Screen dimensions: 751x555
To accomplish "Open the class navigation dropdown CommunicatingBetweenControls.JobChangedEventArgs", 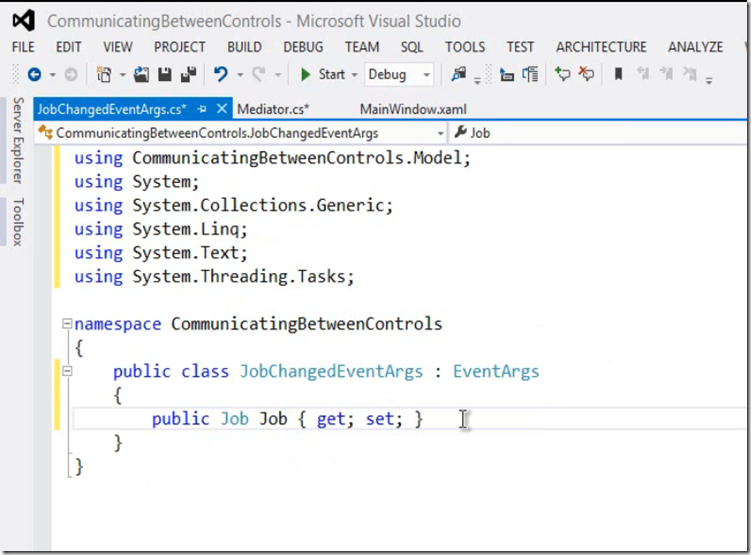I will pyautogui.click(x=241, y=133).
